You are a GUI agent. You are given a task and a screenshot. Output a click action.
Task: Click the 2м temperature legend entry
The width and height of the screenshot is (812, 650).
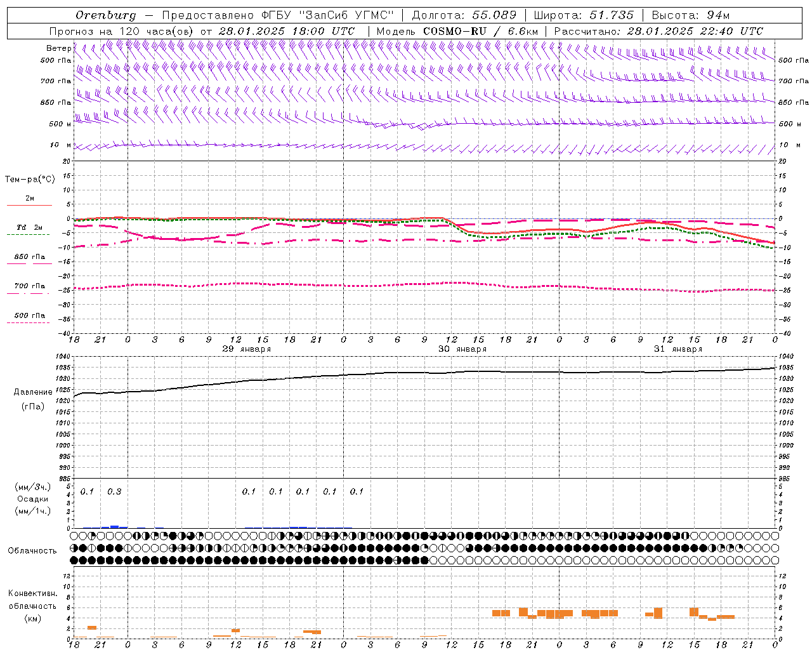(x=30, y=199)
